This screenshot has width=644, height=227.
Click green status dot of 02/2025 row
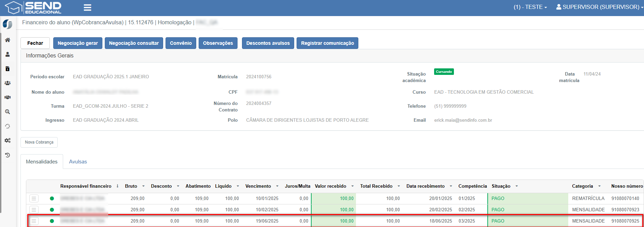pos(52,210)
